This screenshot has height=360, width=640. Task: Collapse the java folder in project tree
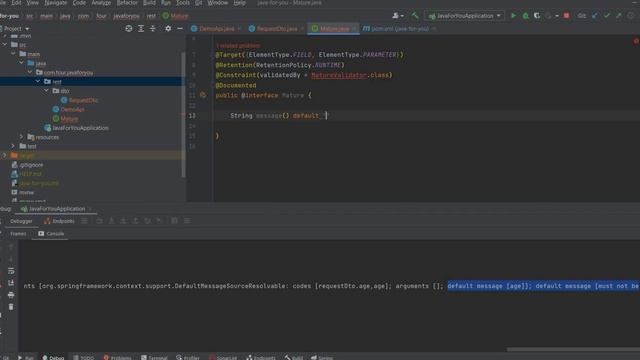21,63
